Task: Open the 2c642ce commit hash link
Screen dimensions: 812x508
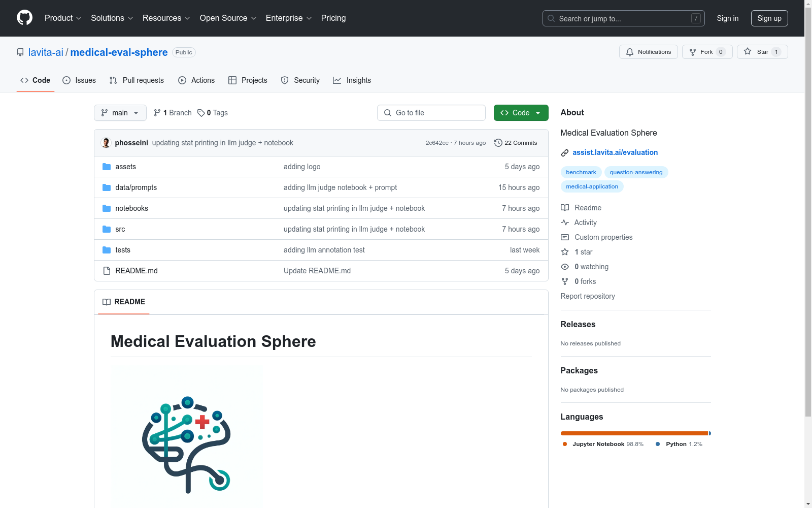Action: click(437, 143)
